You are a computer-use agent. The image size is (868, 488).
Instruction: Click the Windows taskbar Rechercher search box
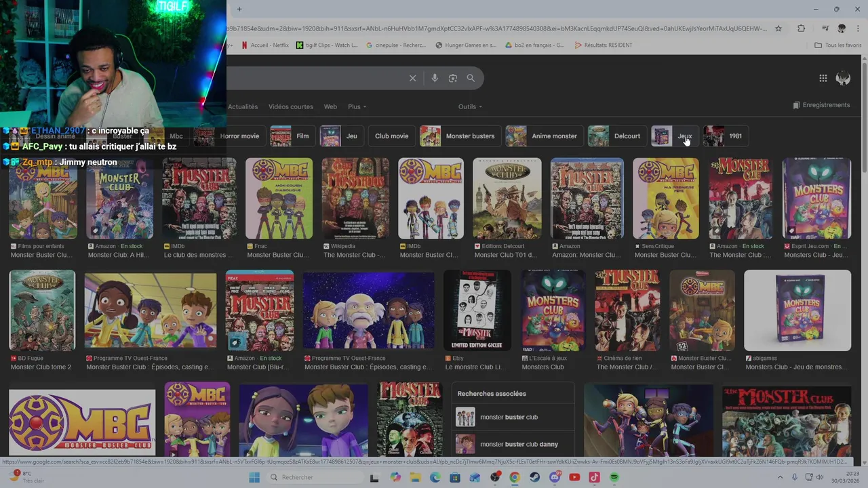[315, 477]
